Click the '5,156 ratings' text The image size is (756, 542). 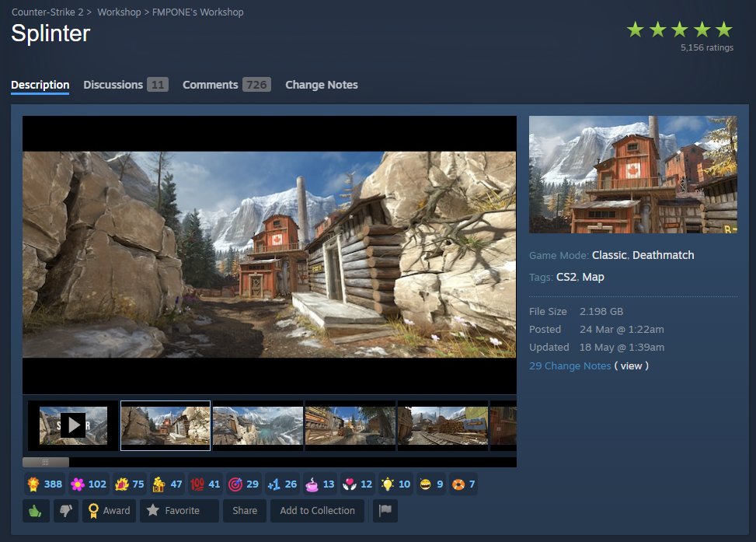pyautogui.click(x=707, y=47)
